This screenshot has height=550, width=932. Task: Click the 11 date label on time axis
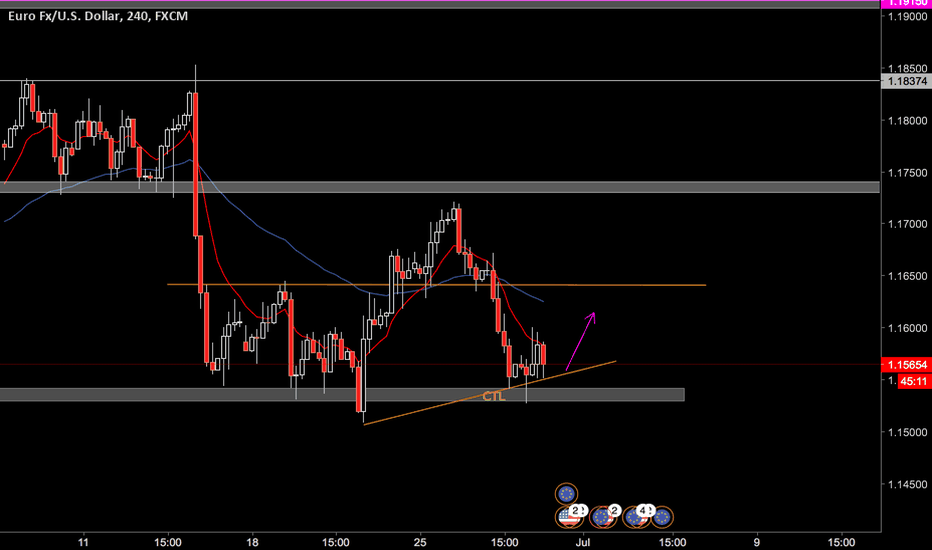point(83,542)
